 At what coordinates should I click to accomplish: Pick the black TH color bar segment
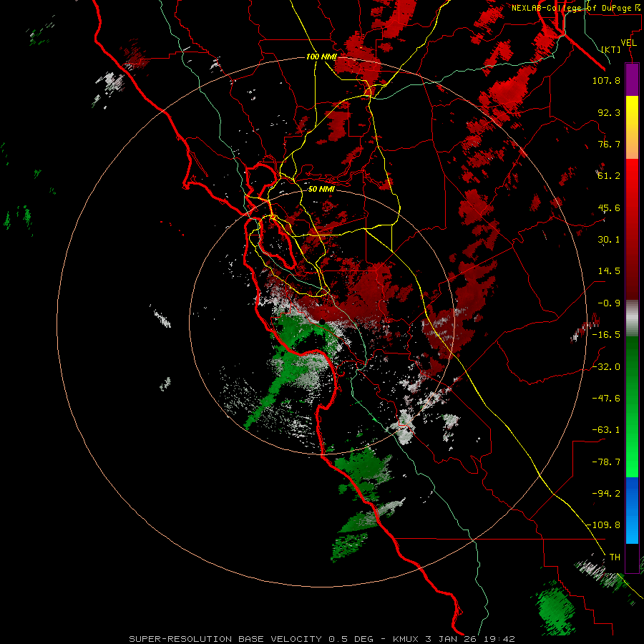632,557
